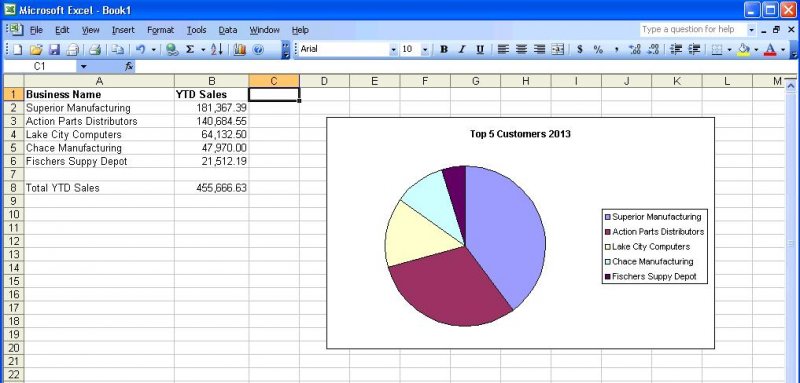Open the Insert menu
800x383 pixels.
tap(123, 30)
